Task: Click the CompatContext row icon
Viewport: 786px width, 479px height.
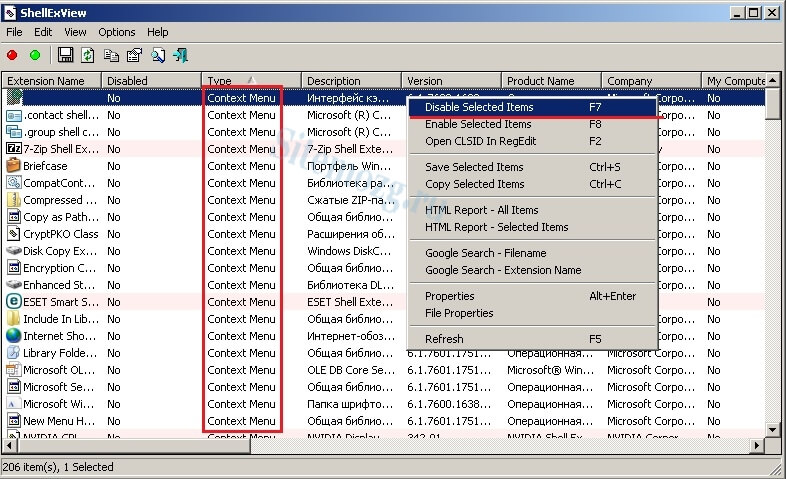Action: click(14, 183)
